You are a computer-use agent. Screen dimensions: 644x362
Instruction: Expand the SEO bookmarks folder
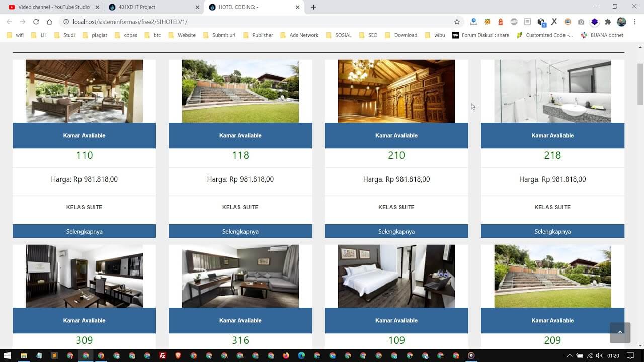368,35
